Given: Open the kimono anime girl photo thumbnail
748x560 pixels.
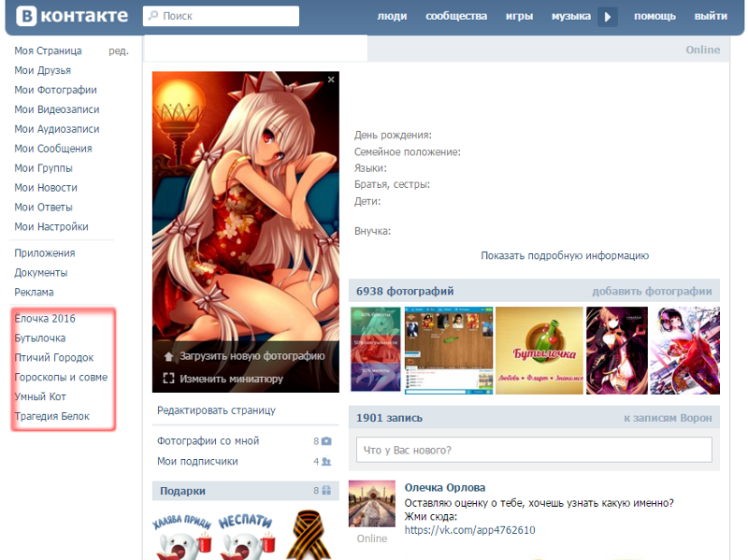Looking at the screenshot, I should [685, 351].
